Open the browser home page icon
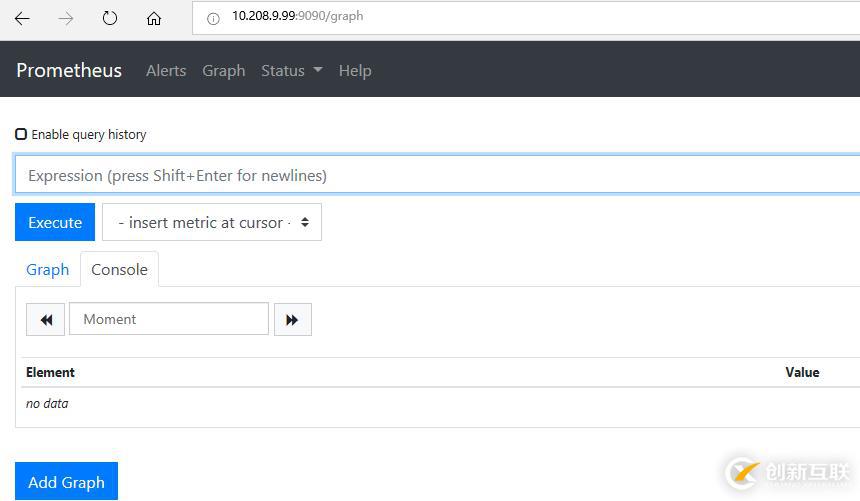The image size is (860, 501). coord(154,19)
